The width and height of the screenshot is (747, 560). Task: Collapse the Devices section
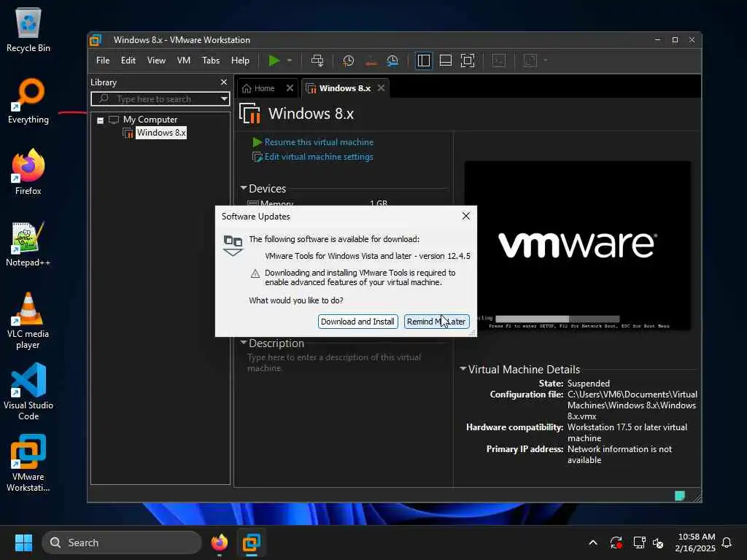(244, 188)
